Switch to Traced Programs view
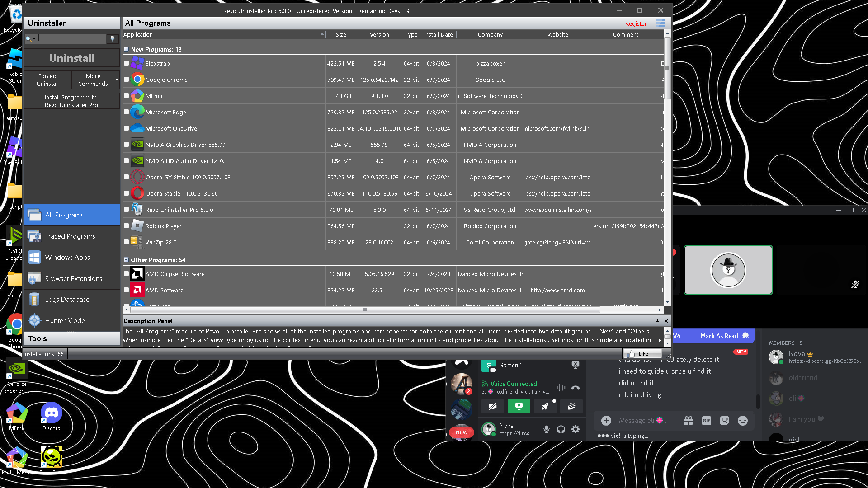The image size is (868, 488). tap(70, 236)
